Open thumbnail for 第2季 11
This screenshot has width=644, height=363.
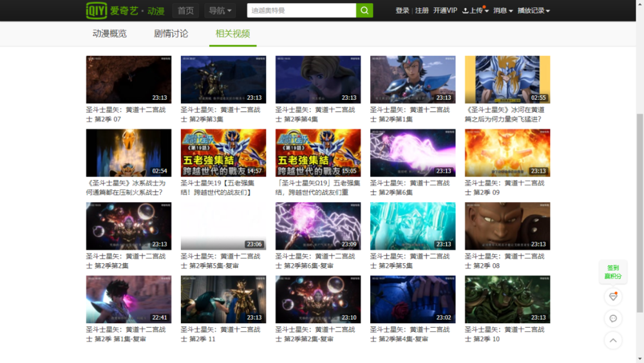tap(223, 299)
